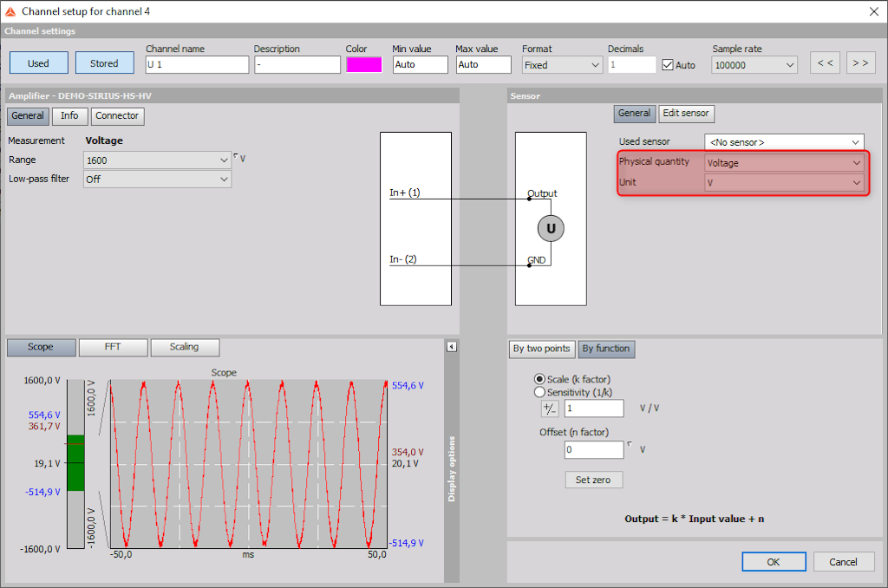Collapse scope panel with small arrow icon
Viewport: 888px width, 588px height.
click(451, 347)
